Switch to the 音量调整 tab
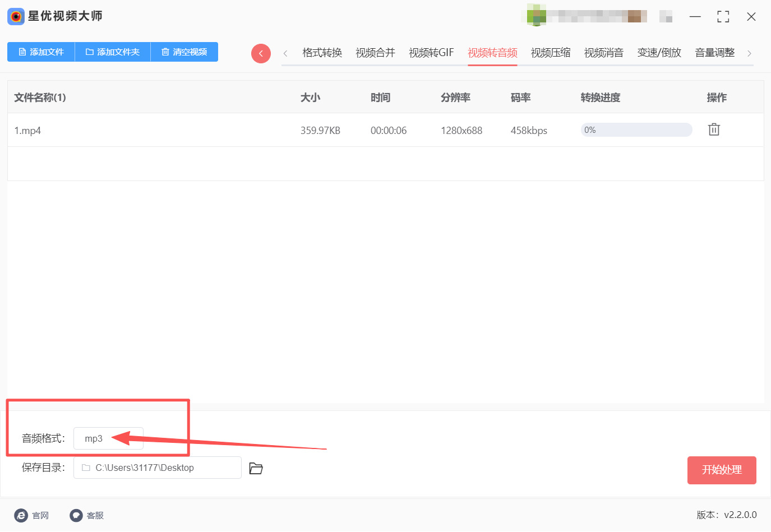The image size is (771, 532). pos(714,53)
